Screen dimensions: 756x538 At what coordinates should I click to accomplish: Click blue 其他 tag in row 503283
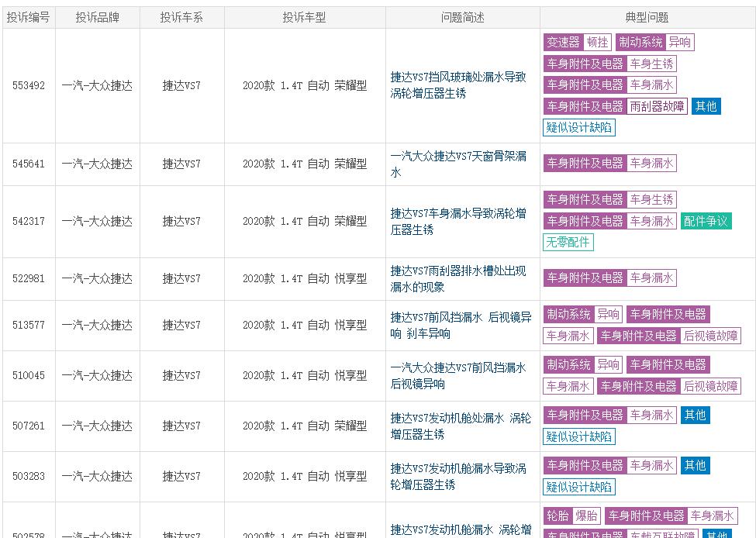click(696, 466)
